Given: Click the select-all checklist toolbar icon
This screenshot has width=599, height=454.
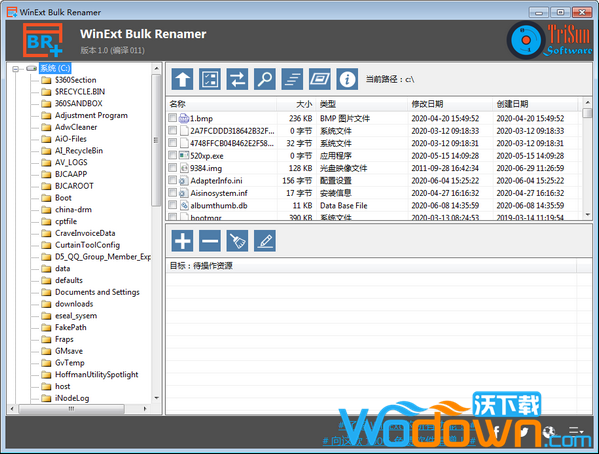Looking at the screenshot, I should click(210, 79).
